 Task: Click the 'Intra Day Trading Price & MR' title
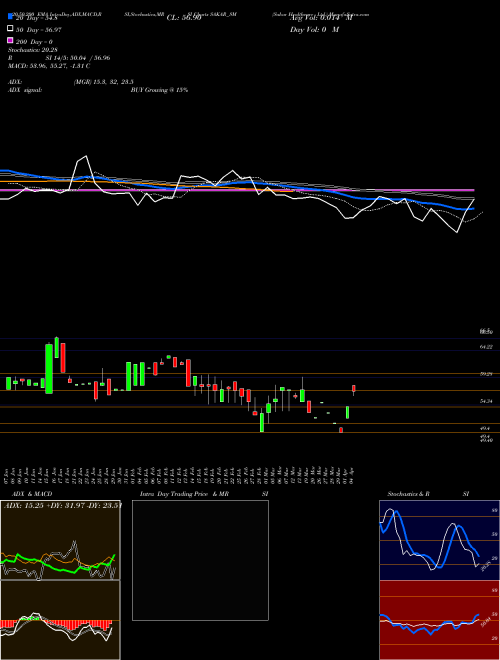[x=184, y=494]
